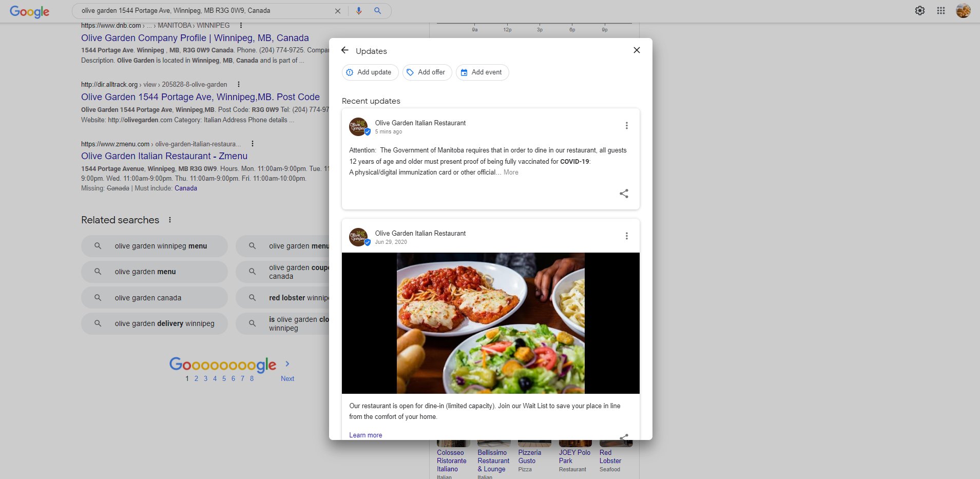The height and width of the screenshot is (479, 980).
Task: Open the Learn more link in dine-in post
Action: (366, 435)
